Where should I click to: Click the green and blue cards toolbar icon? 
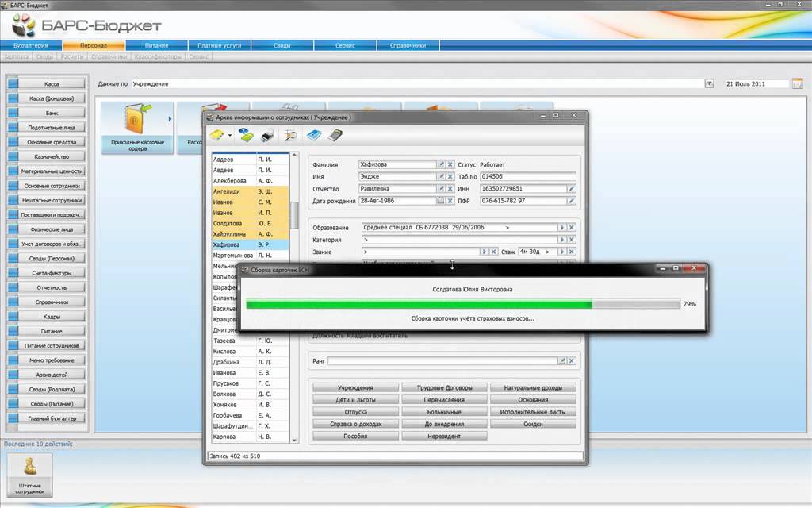tap(246, 136)
